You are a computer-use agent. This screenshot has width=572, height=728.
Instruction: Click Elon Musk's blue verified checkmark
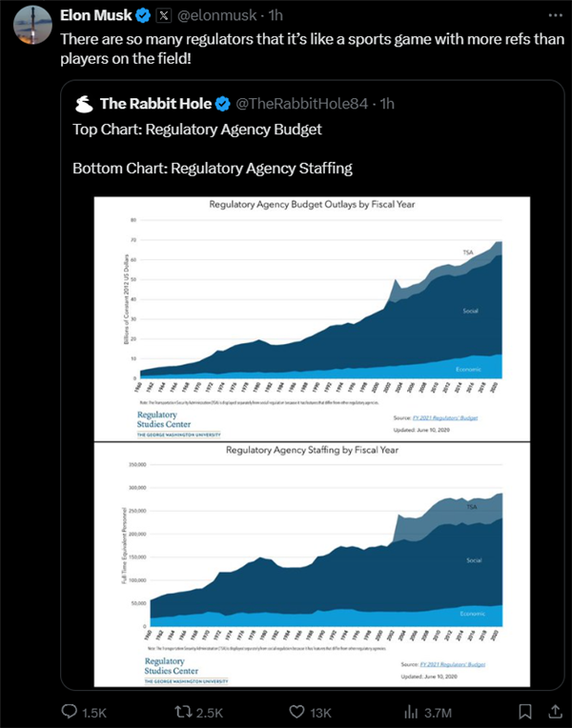tap(143, 16)
